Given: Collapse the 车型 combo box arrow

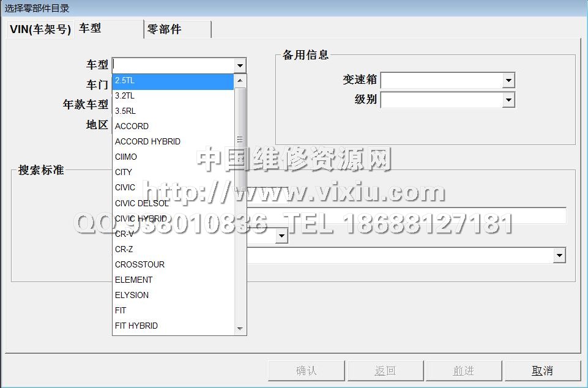Looking at the screenshot, I should [240, 65].
